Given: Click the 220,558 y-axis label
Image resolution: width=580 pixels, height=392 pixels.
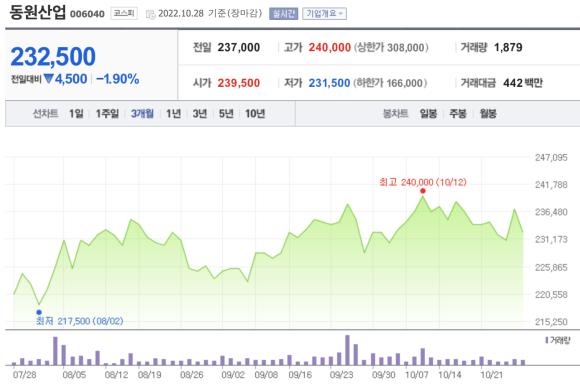Looking at the screenshot, I should pos(551,295).
